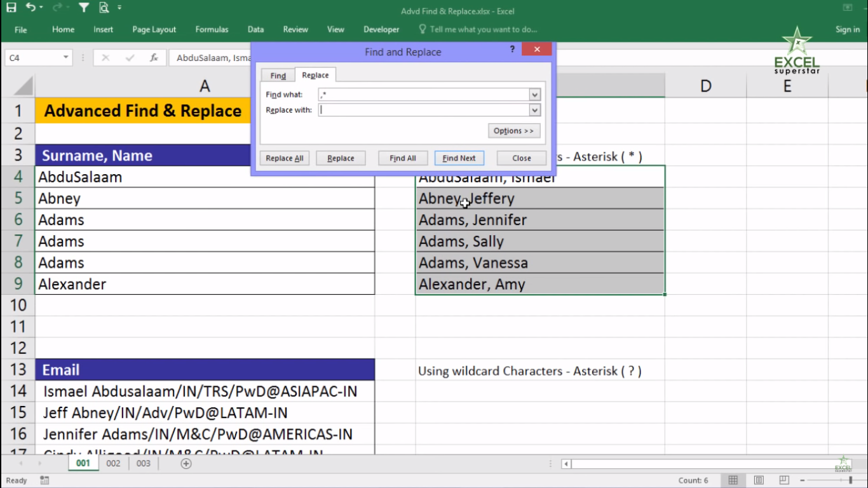Switch to the Data tab
868x488 pixels.
(x=255, y=29)
